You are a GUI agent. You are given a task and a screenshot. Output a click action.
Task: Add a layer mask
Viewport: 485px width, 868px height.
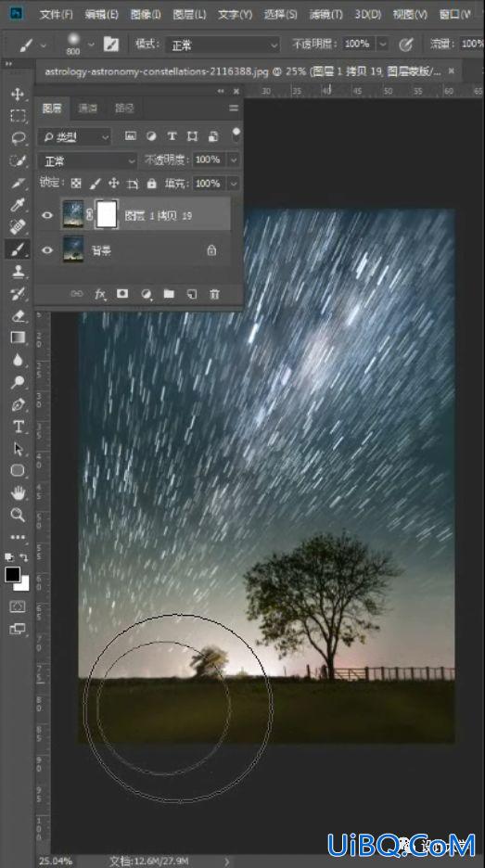[122, 293]
